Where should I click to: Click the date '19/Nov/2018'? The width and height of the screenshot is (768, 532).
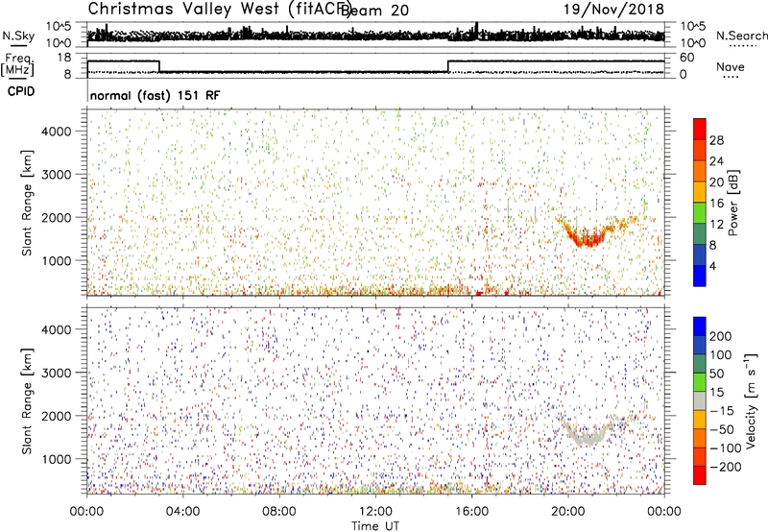613,9
